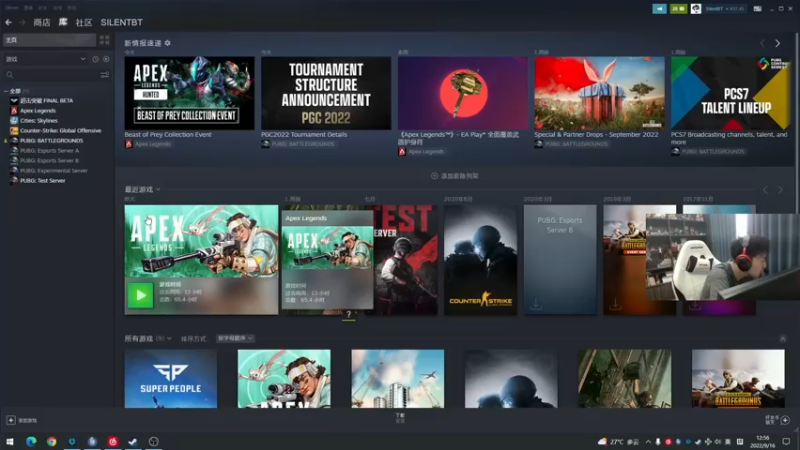
Task: Select 超击突破 FINAL BETA in game list
Action: (x=46, y=101)
